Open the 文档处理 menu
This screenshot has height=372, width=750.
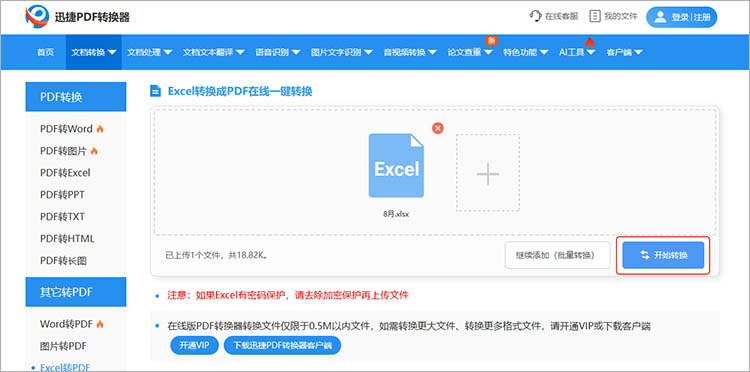pos(149,52)
